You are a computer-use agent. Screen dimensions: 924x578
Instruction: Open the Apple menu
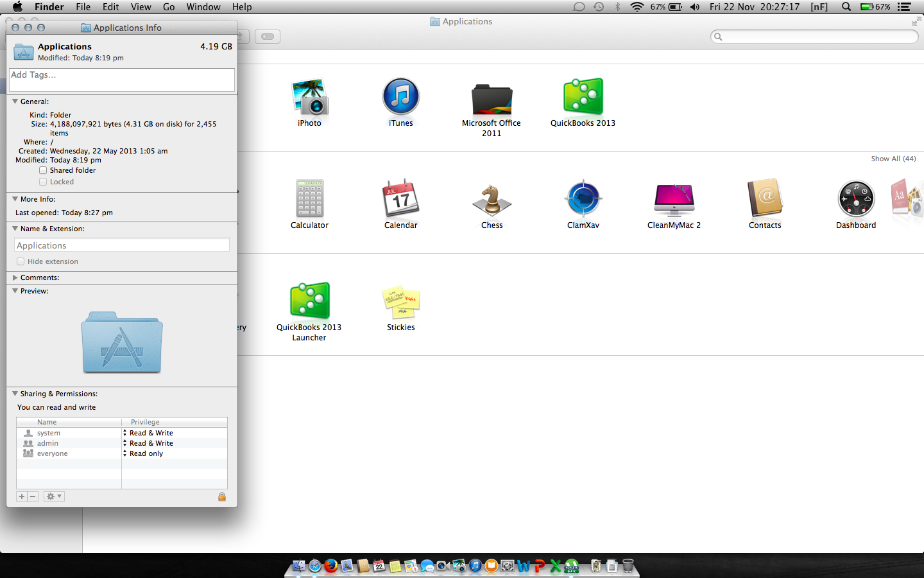(17, 7)
